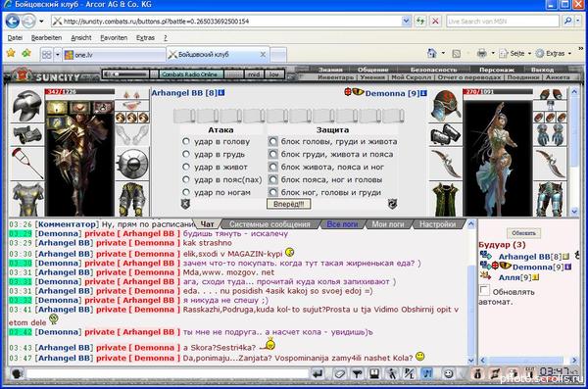Open the Seite toolbar dropdown
Image resolution: width=588 pixels, height=389 pixels.
514,54
